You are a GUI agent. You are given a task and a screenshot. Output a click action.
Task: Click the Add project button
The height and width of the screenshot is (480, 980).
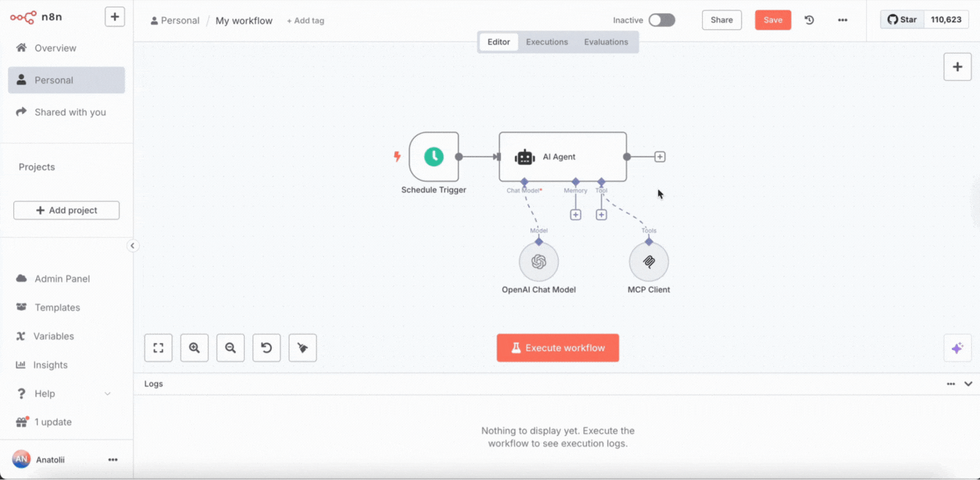click(66, 210)
